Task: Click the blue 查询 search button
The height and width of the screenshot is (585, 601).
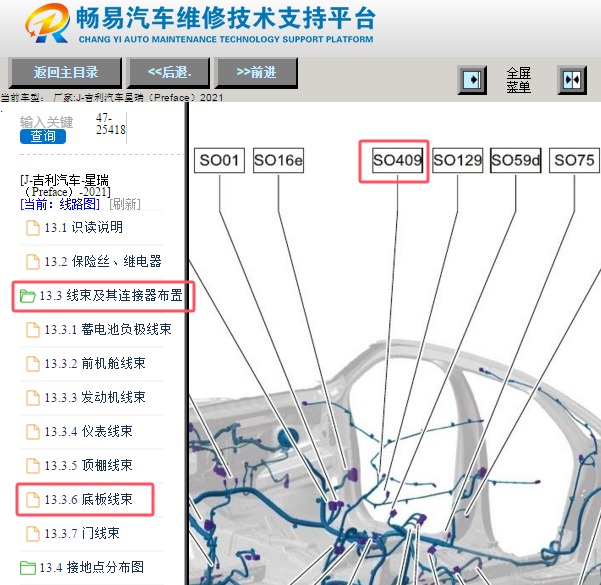Action: pos(43,136)
